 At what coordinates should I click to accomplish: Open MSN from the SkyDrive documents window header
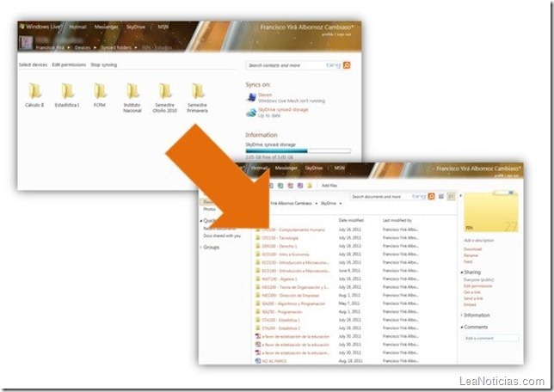pyautogui.click(x=339, y=168)
